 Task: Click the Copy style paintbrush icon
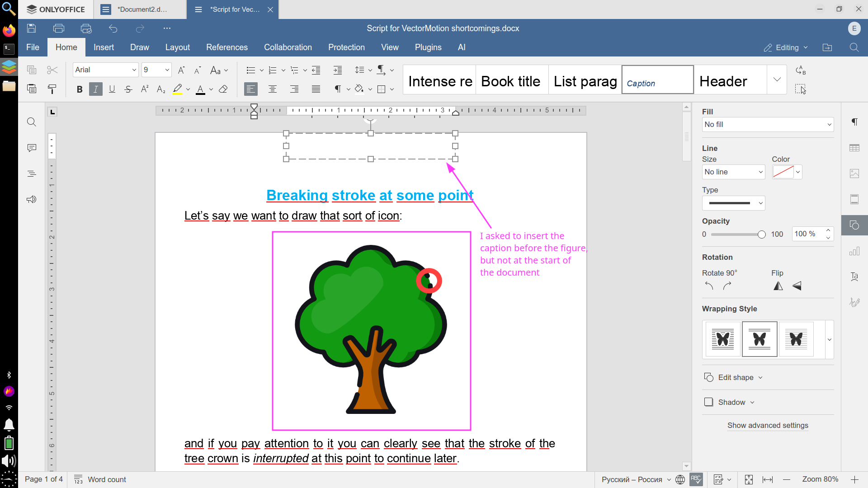tap(52, 89)
